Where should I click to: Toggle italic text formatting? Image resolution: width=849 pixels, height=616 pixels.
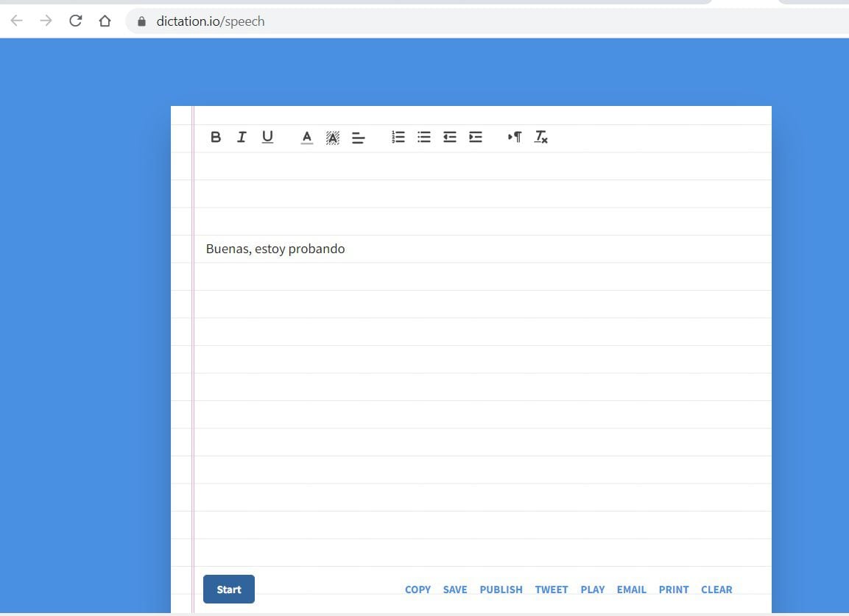point(242,137)
